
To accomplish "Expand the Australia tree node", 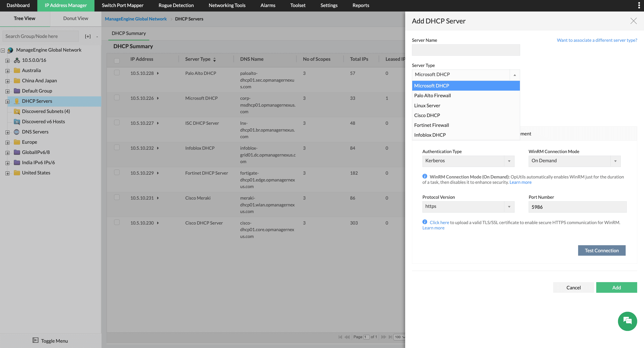I will 7,71.
